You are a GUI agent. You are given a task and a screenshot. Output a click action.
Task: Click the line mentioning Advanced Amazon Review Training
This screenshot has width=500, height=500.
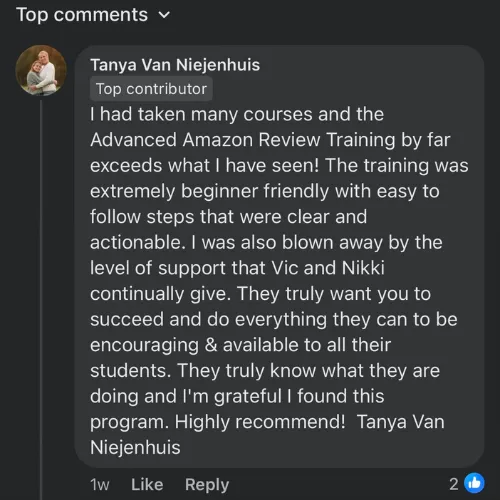270,140
